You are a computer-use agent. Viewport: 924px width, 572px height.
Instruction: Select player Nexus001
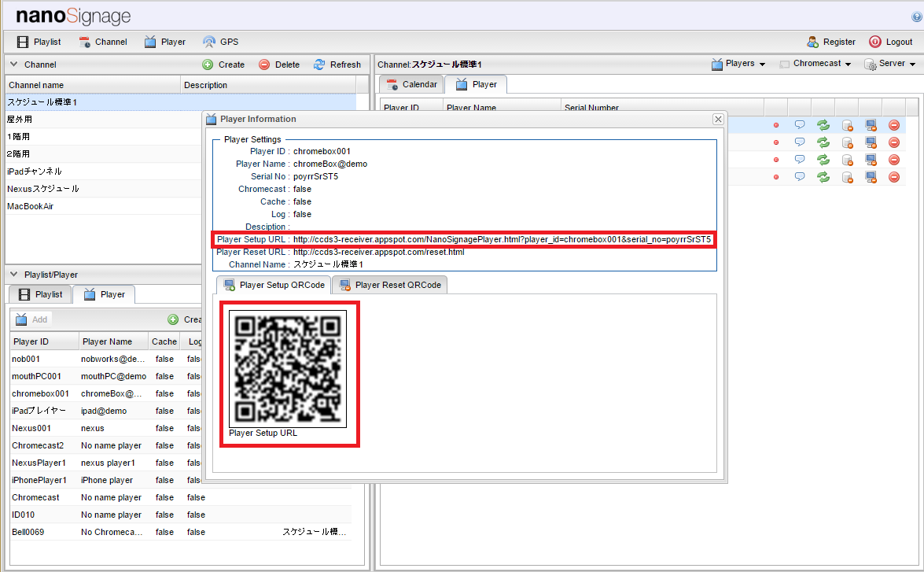106,428
